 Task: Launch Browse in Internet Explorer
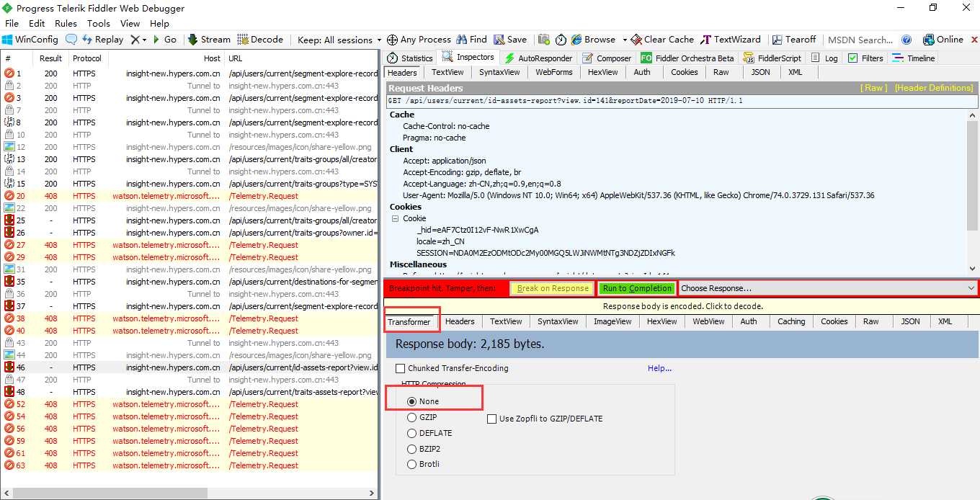[x=593, y=40]
